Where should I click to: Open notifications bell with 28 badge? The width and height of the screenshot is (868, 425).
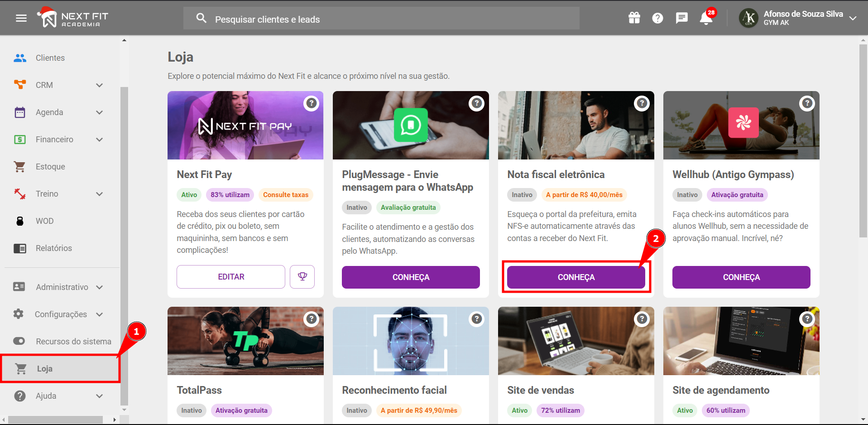point(706,18)
